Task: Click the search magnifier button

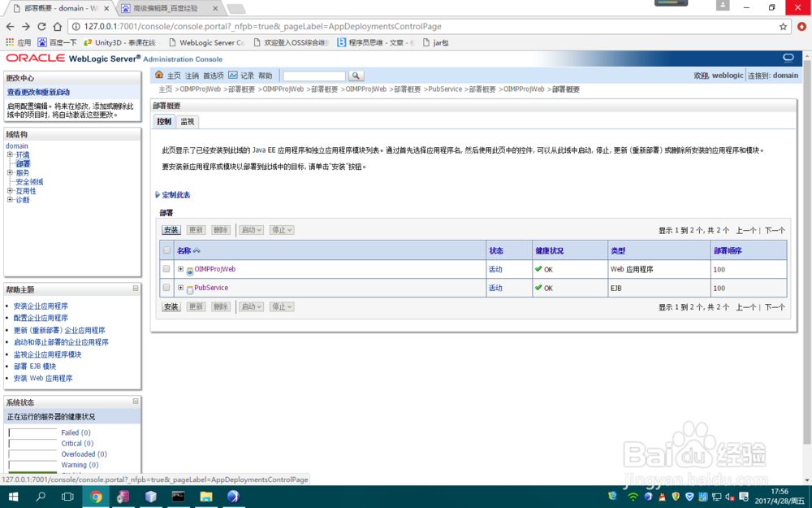Action: click(x=356, y=76)
